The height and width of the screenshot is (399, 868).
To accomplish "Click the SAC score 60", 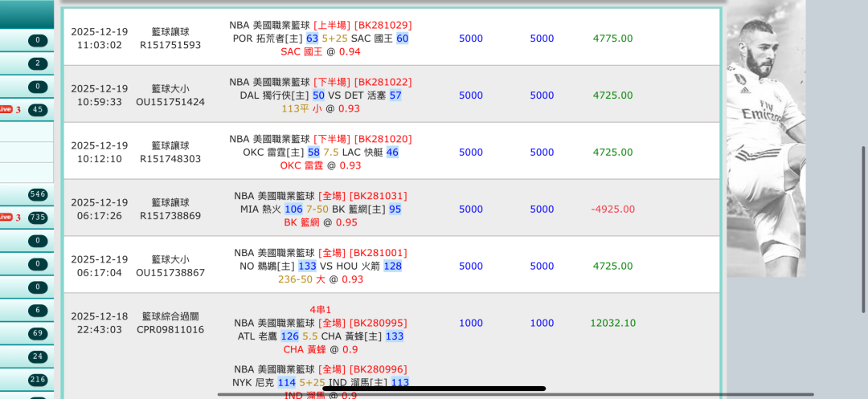I will 403,39.
